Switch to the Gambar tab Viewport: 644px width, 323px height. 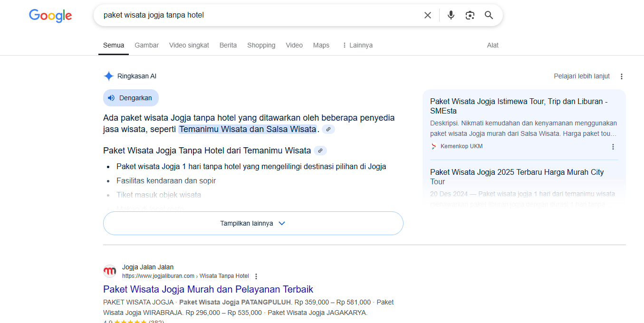(x=147, y=45)
